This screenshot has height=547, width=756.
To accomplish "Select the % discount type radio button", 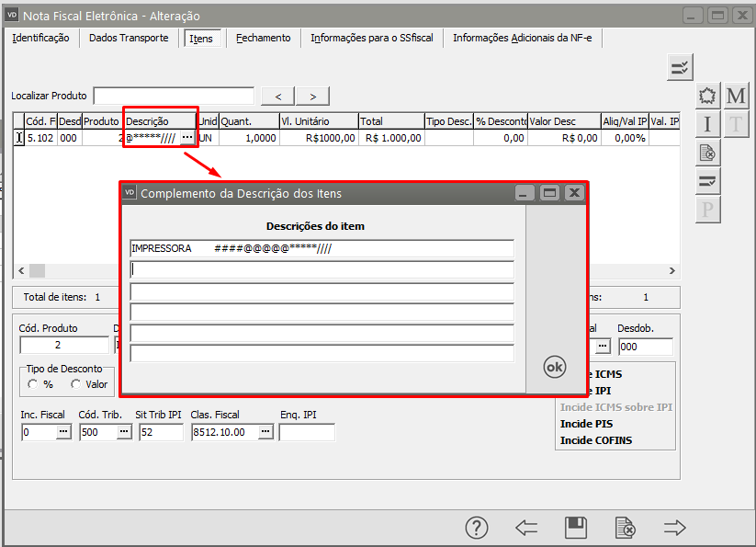I will point(34,384).
